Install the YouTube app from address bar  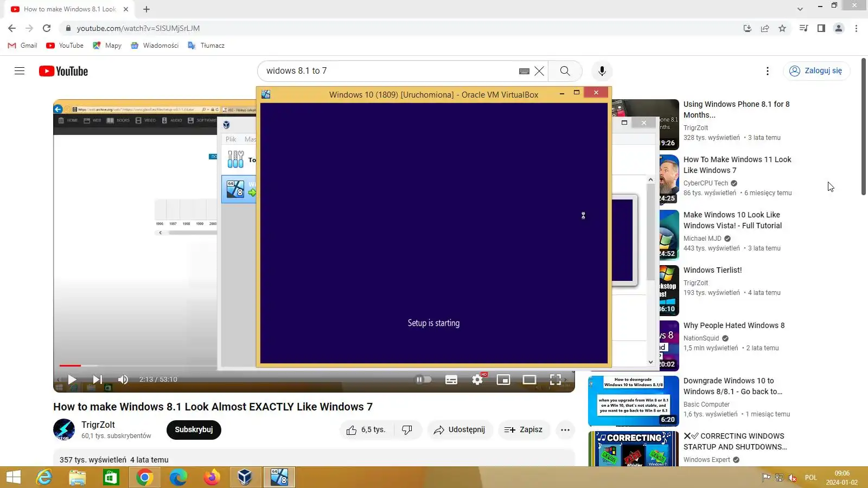748,28
